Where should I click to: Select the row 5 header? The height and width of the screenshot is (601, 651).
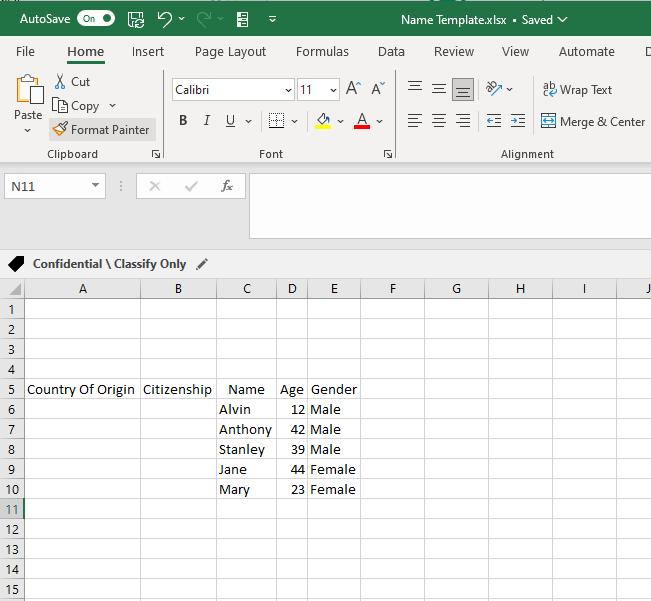(12, 389)
